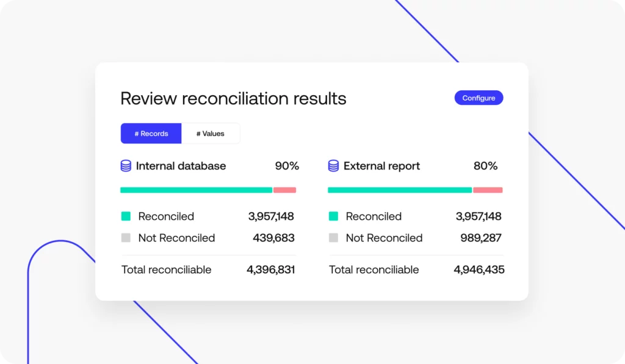
Task: Click the Total reconciliable value 4,946,435
Action: (x=479, y=269)
